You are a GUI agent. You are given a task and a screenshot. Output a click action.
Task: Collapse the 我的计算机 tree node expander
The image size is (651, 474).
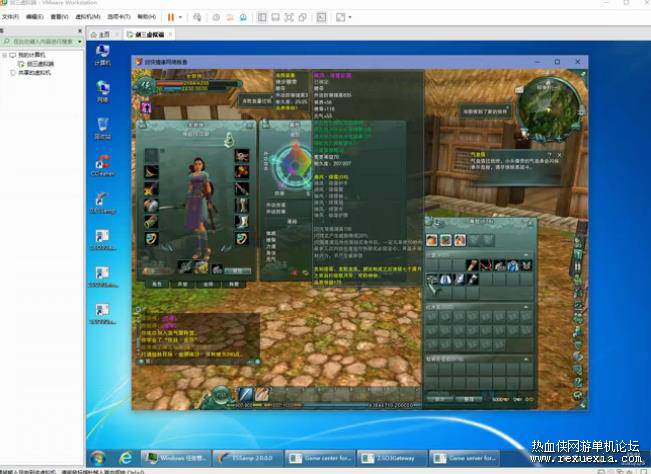click(5, 55)
